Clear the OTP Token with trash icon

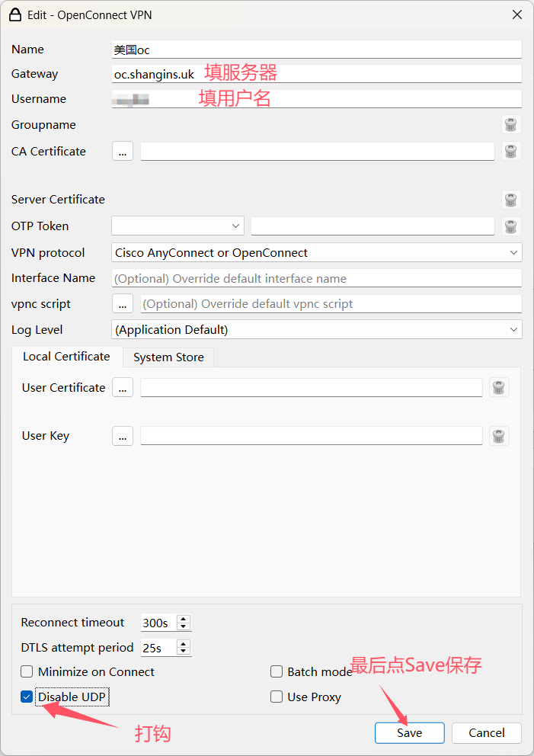pos(511,226)
